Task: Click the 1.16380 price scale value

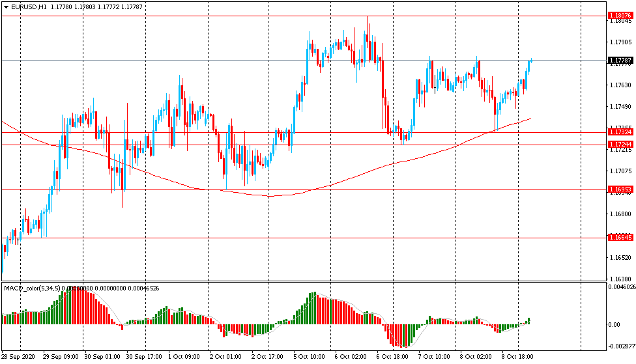Action: coord(620,279)
